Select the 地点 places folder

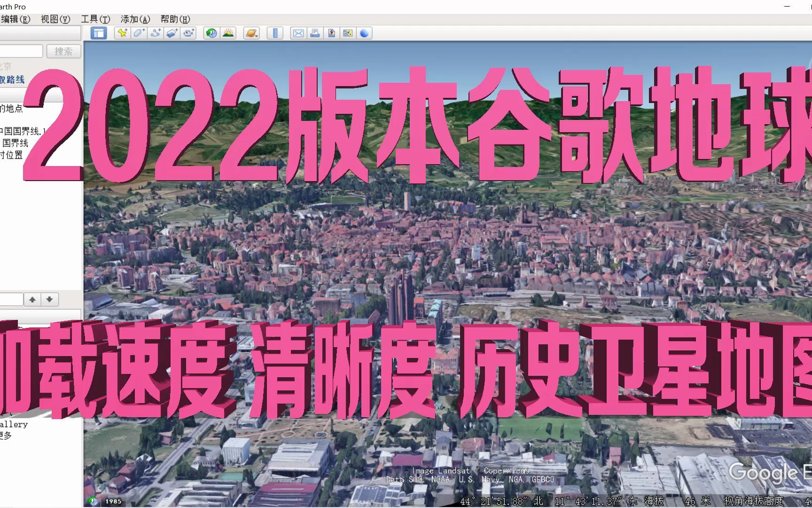tap(11, 108)
